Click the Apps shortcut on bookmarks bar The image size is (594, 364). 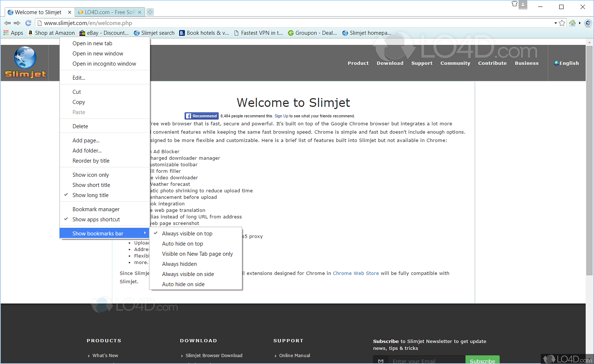coord(13,33)
